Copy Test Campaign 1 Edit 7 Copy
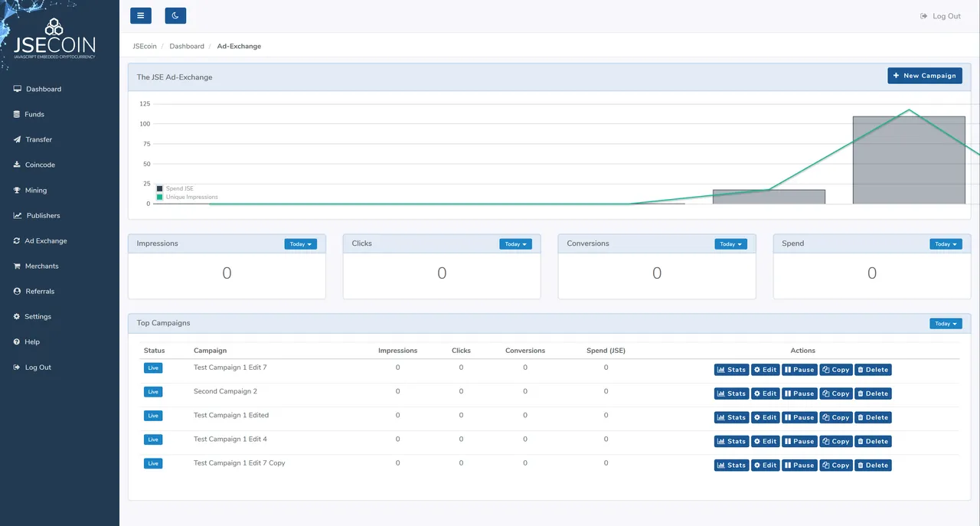The height and width of the screenshot is (526, 980). click(x=836, y=465)
